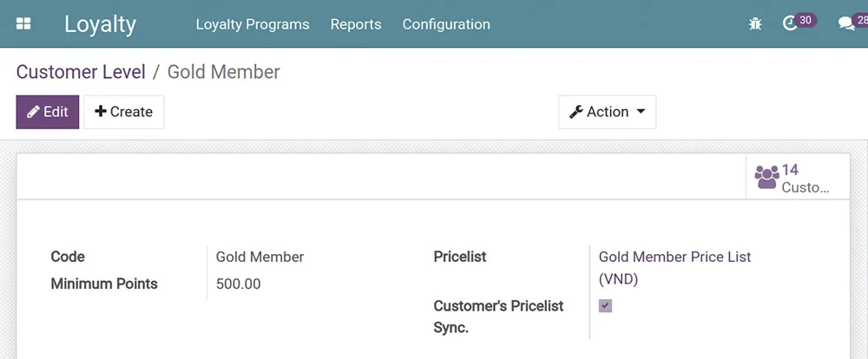Open the Reports menu

tap(356, 24)
